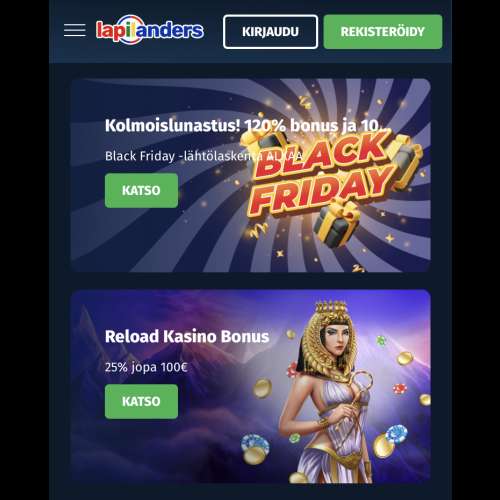The height and width of the screenshot is (500, 500).
Task: Click the blue chip stack with gold coin
Action: (255, 449)
